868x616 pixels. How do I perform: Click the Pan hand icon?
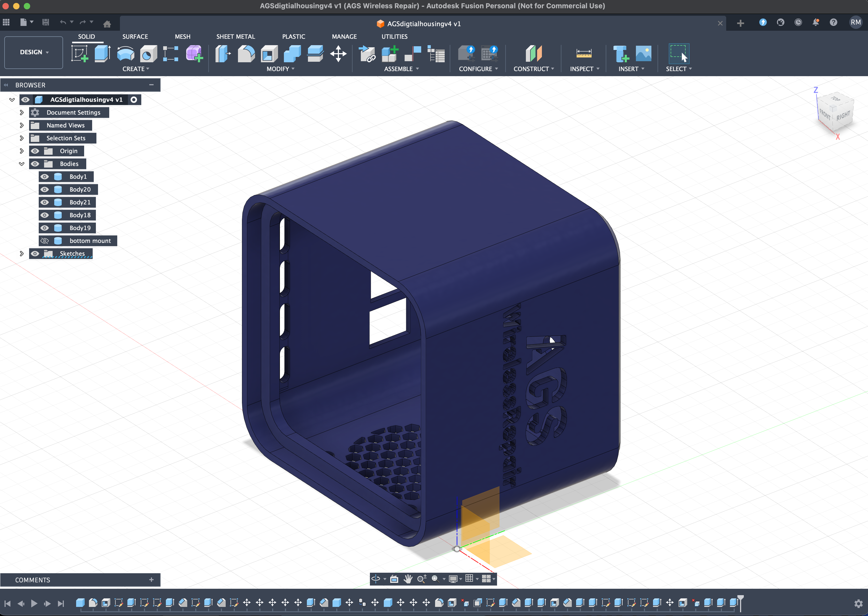(x=408, y=579)
